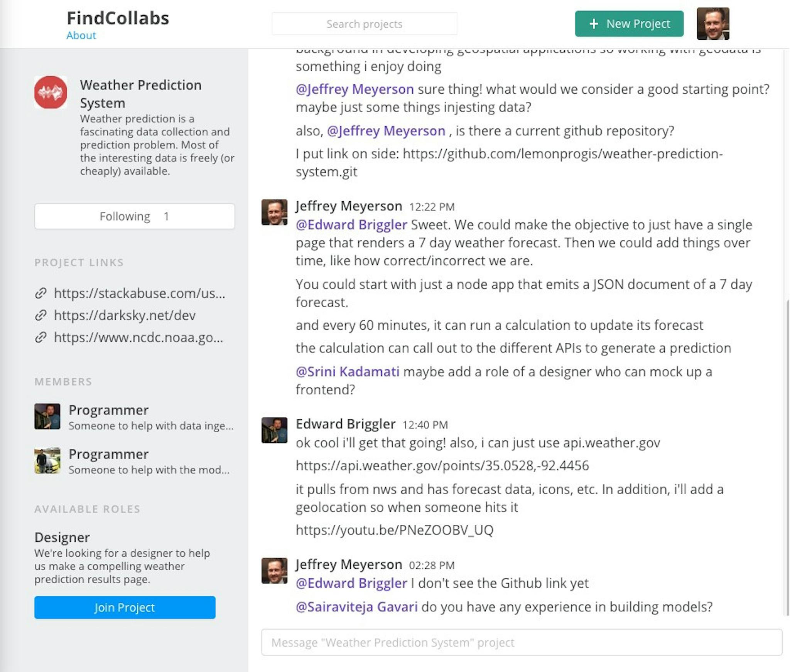Click the About link below FindCollabs
This screenshot has width=790, height=672.
pos(81,35)
